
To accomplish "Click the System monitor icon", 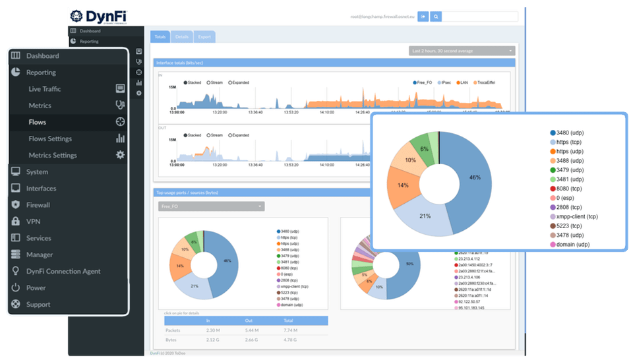I will 16,171.
